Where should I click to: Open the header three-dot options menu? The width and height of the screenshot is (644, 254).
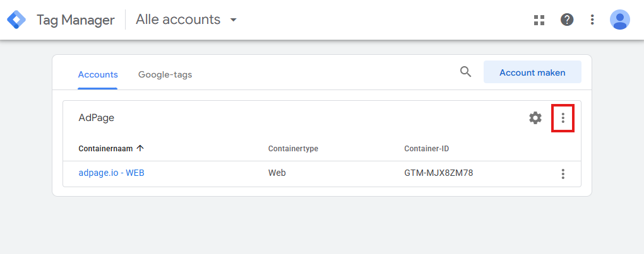[x=592, y=20]
